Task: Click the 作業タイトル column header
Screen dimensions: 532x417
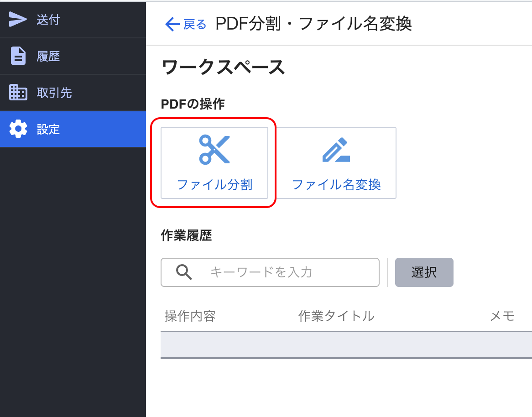Action: (x=336, y=316)
